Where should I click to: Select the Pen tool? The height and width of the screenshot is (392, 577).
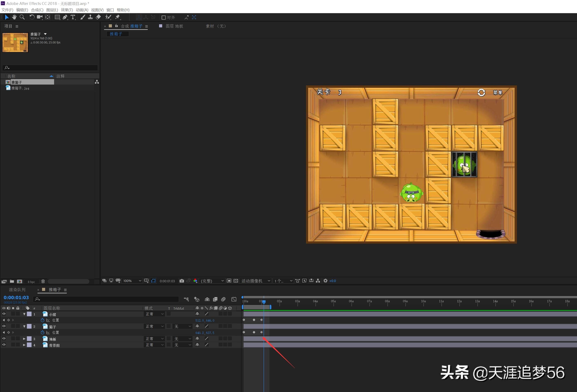click(x=65, y=17)
